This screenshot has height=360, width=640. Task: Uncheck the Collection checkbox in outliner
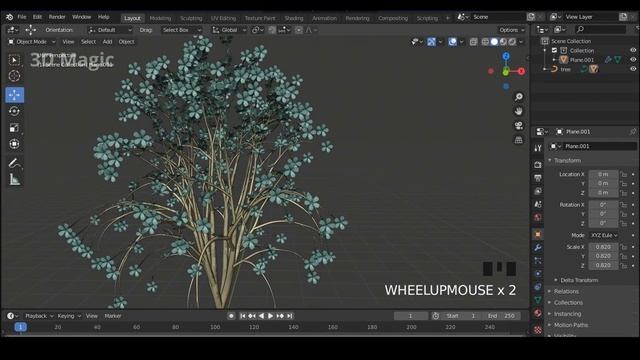tap(554, 50)
